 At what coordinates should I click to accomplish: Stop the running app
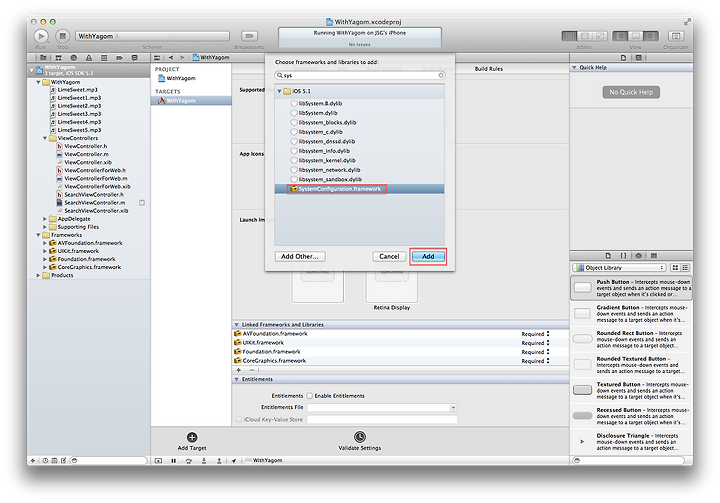(x=63, y=36)
